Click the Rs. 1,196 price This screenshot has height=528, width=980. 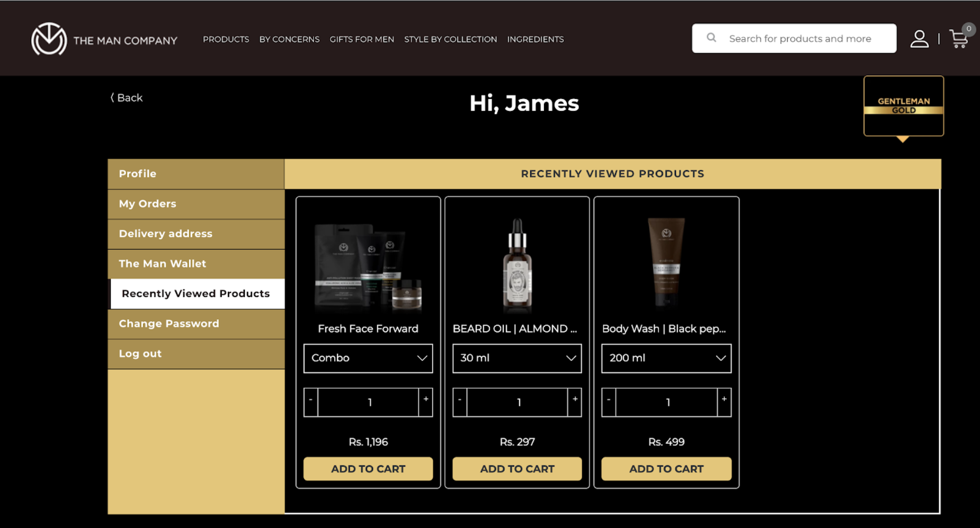(x=368, y=442)
